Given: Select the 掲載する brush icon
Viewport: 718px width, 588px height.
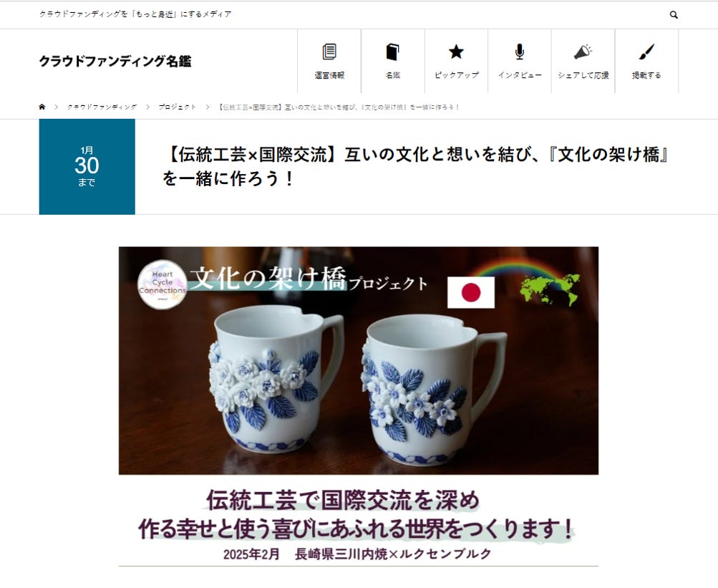Looking at the screenshot, I should coord(646,52).
